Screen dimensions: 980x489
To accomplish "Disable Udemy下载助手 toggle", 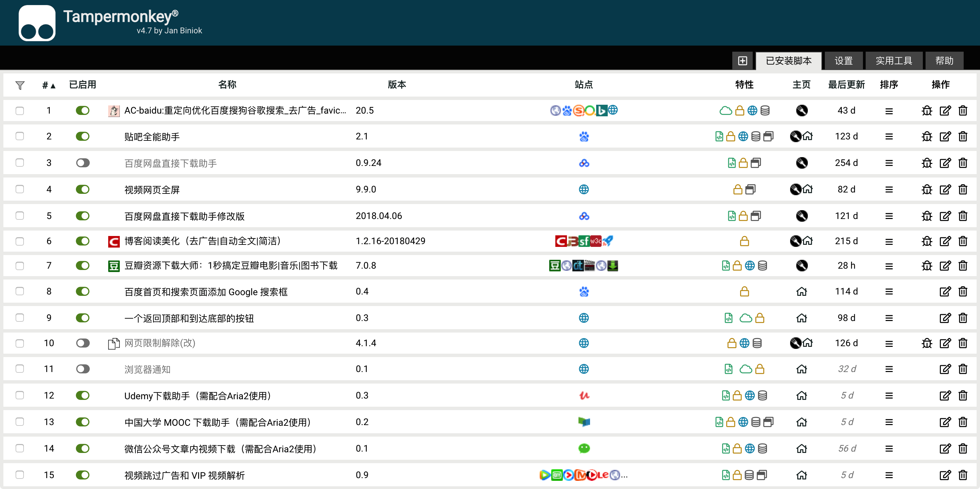I will pyautogui.click(x=83, y=395).
